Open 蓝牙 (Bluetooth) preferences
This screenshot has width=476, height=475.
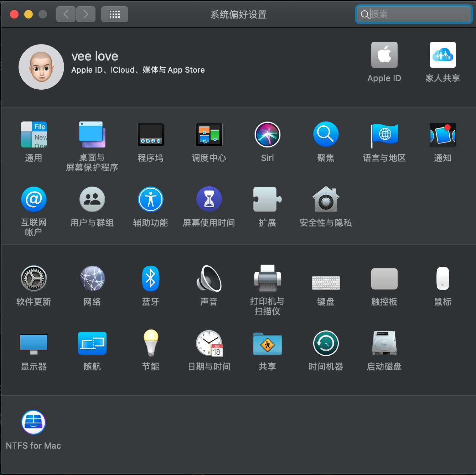[151, 278]
